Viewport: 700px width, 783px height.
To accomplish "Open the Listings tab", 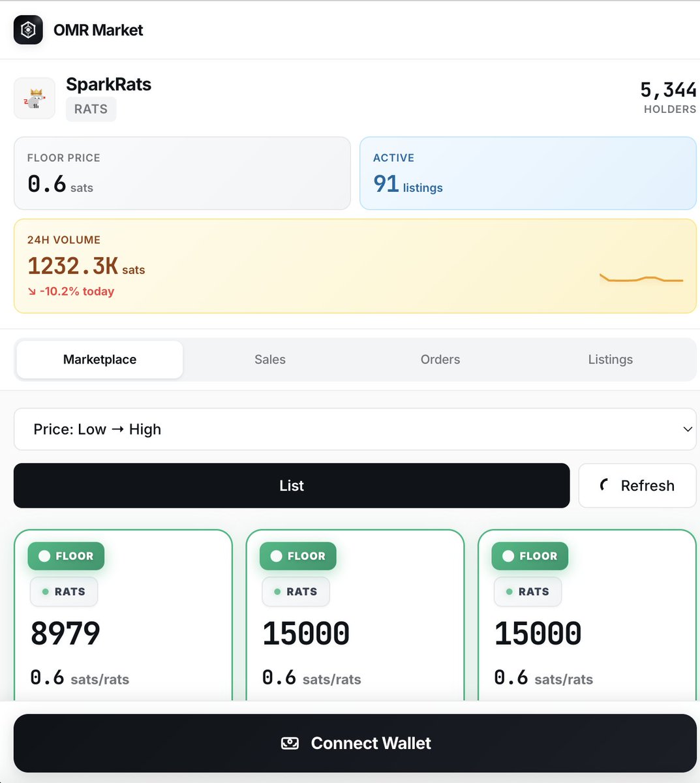I will pos(611,360).
